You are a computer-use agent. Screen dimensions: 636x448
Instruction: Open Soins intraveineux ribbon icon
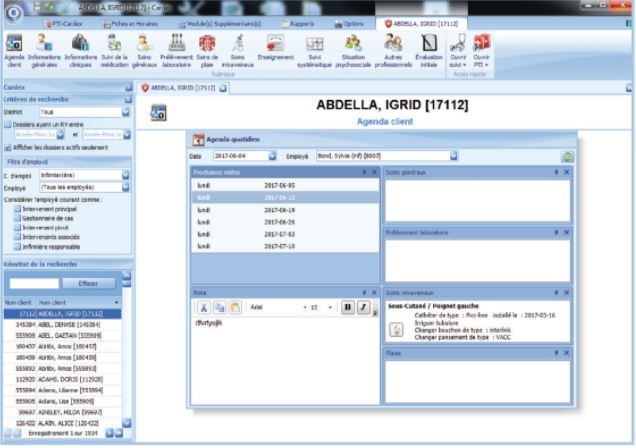tap(238, 51)
